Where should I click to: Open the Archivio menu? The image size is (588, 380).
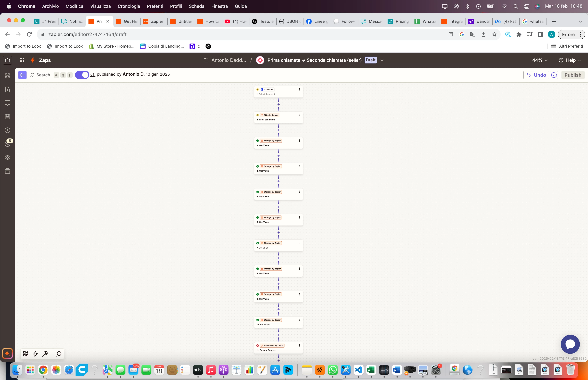[50, 6]
